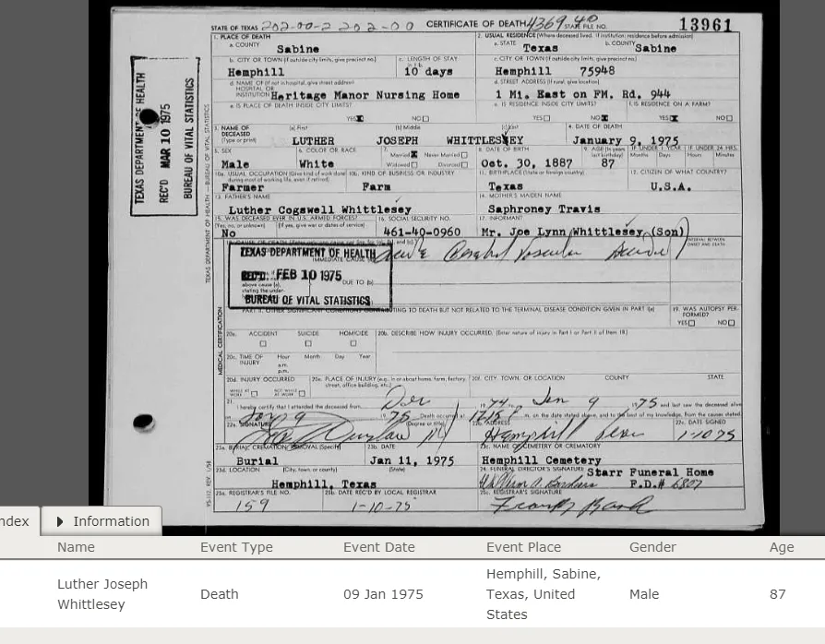
Task: Click the 'FEB 10 1975' received stamp
Action: pyautogui.click(x=309, y=275)
